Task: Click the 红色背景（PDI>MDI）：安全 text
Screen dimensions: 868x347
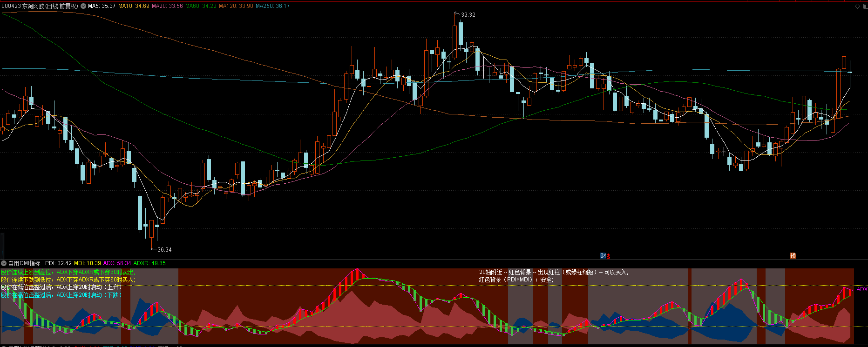Action: point(516,280)
